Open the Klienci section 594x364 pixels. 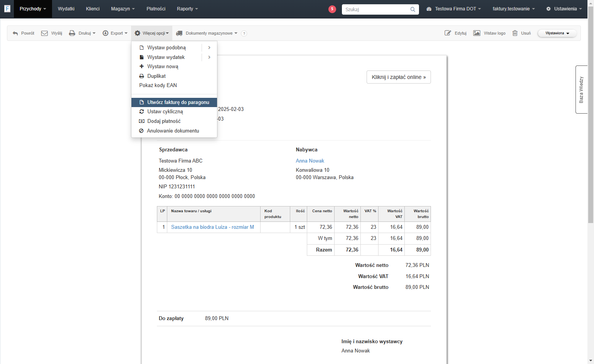[x=93, y=9]
